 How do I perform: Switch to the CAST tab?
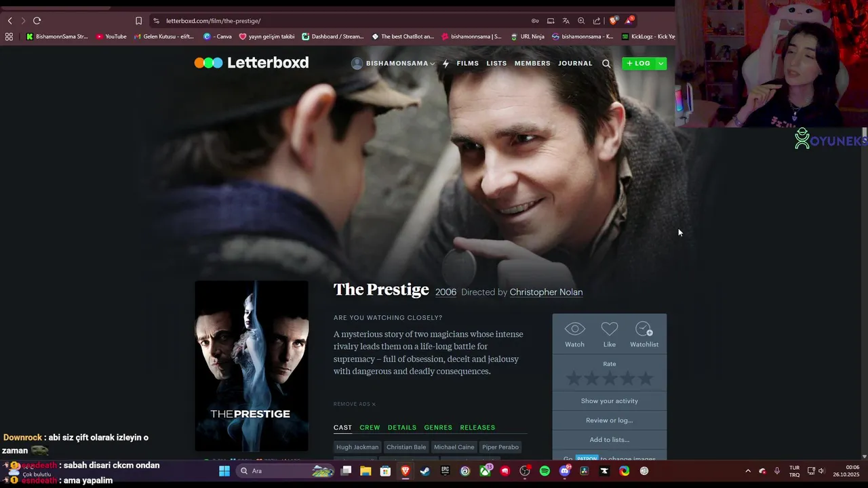[x=342, y=428]
